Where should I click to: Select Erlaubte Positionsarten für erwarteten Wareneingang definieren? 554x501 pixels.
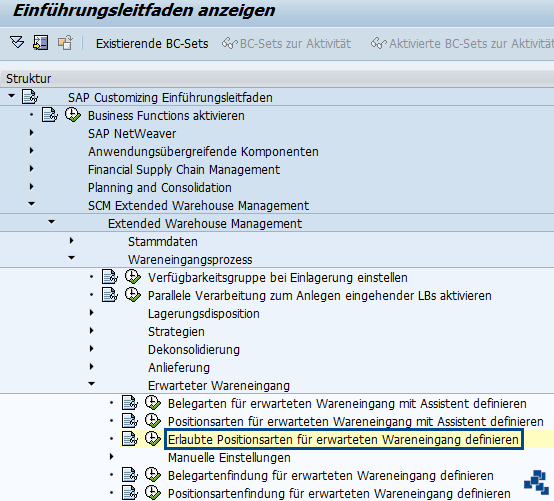[x=343, y=440]
